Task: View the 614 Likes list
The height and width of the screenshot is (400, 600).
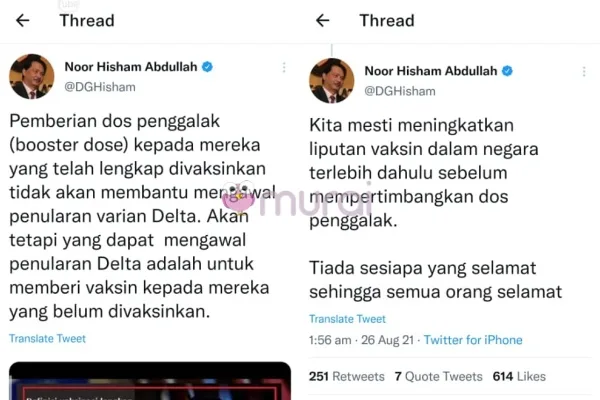Action: point(519,377)
